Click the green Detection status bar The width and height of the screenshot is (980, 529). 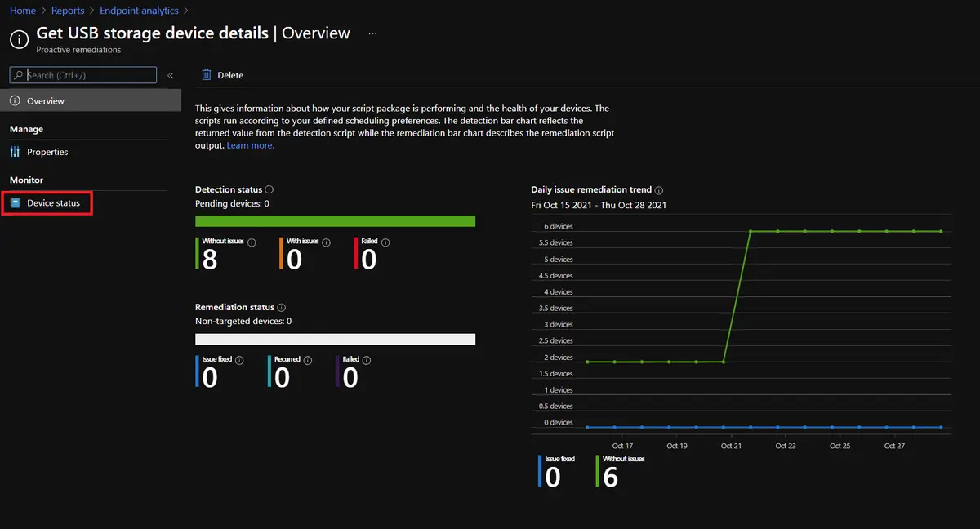coord(335,221)
